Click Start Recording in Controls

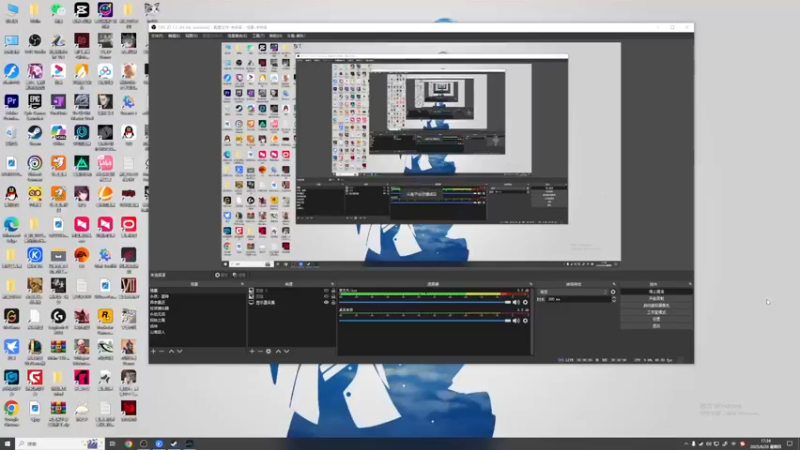tap(657, 298)
